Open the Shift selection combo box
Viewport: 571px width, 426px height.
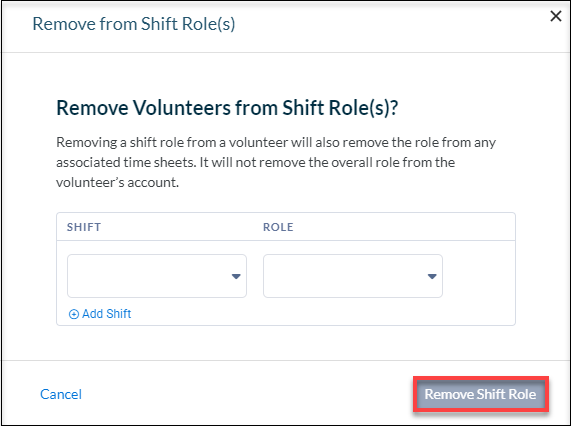click(x=157, y=276)
